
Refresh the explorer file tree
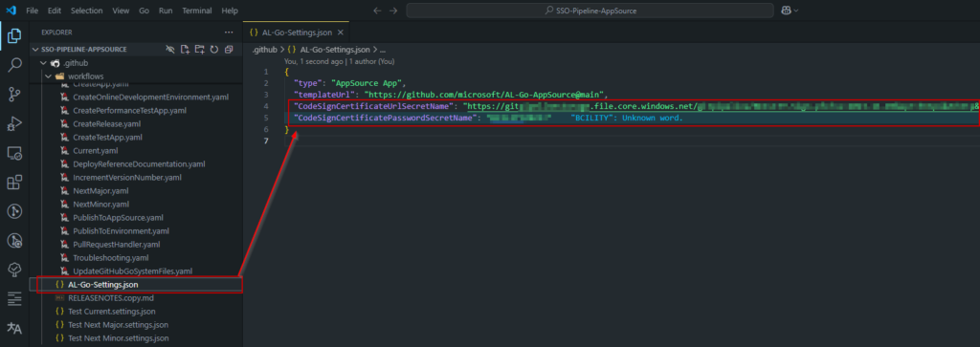[213, 50]
